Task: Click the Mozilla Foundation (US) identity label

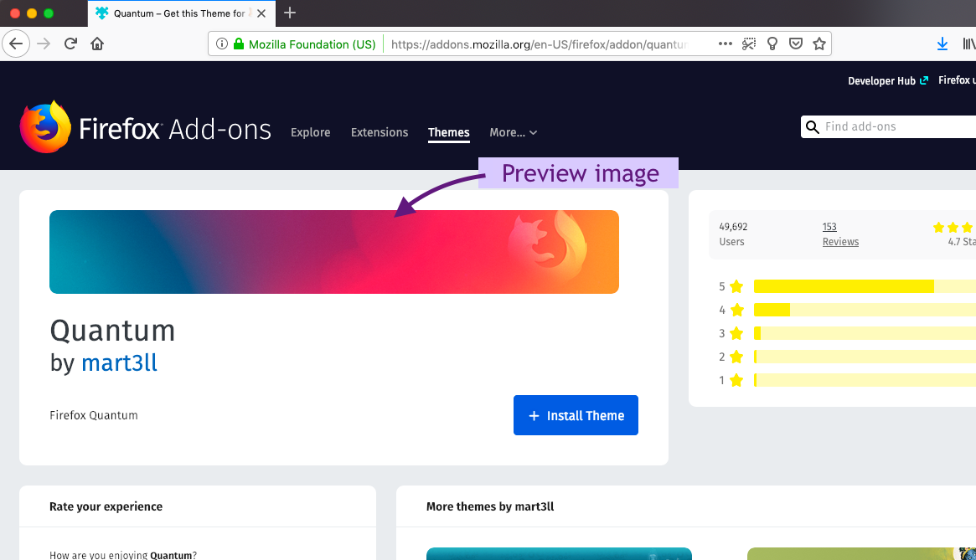Action: click(312, 44)
